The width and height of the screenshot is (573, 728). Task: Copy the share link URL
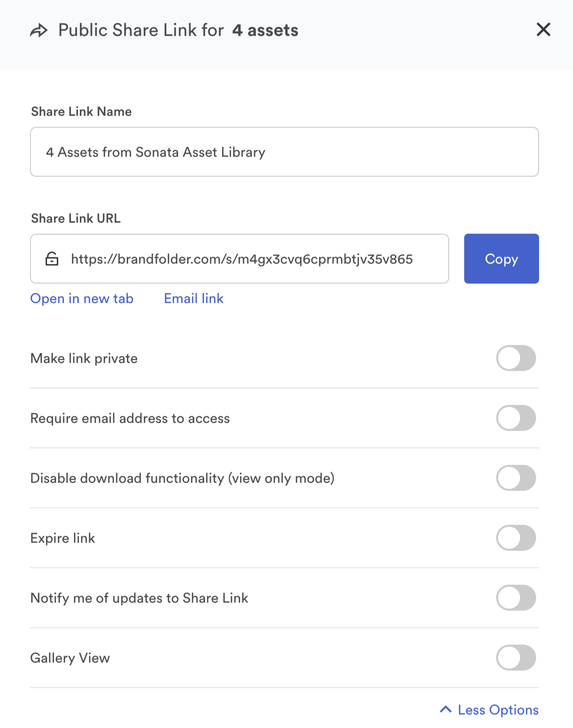[x=501, y=259]
